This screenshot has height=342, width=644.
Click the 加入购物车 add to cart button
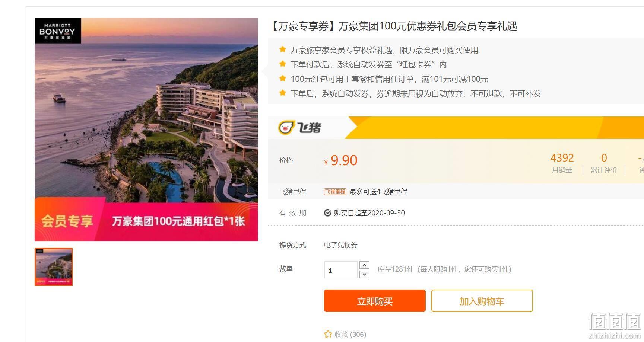tap(482, 301)
